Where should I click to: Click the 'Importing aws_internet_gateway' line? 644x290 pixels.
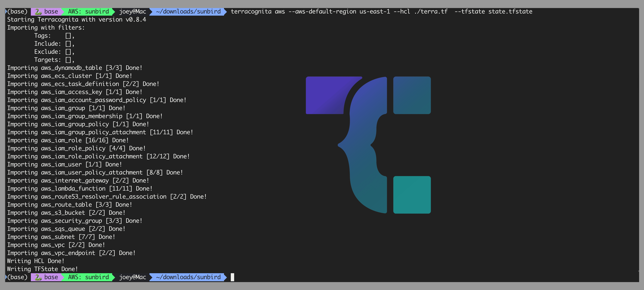pyautogui.click(x=78, y=181)
